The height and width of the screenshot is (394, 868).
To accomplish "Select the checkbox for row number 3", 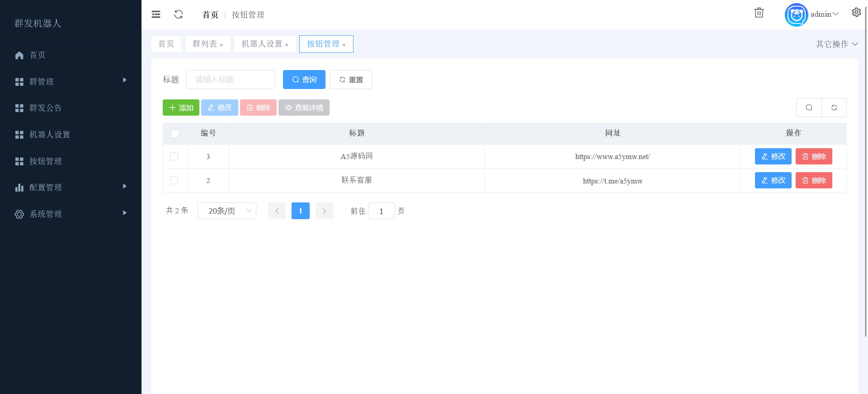I will 174,156.
